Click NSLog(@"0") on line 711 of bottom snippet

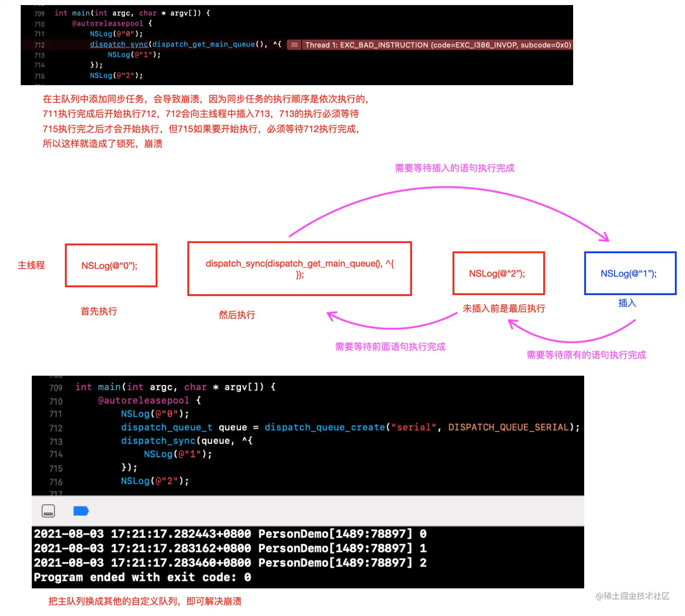click(x=155, y=414)
